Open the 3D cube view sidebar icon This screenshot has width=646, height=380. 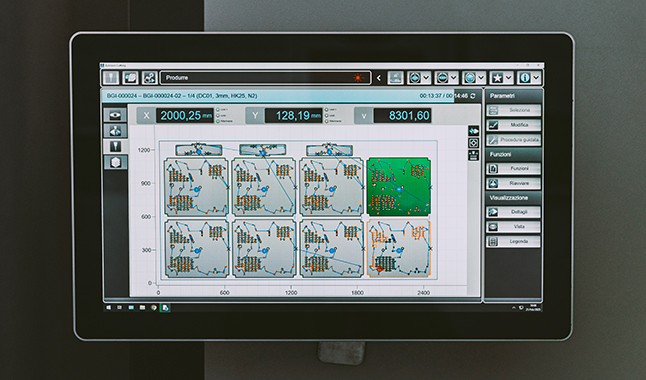click(x=115, y=162)
